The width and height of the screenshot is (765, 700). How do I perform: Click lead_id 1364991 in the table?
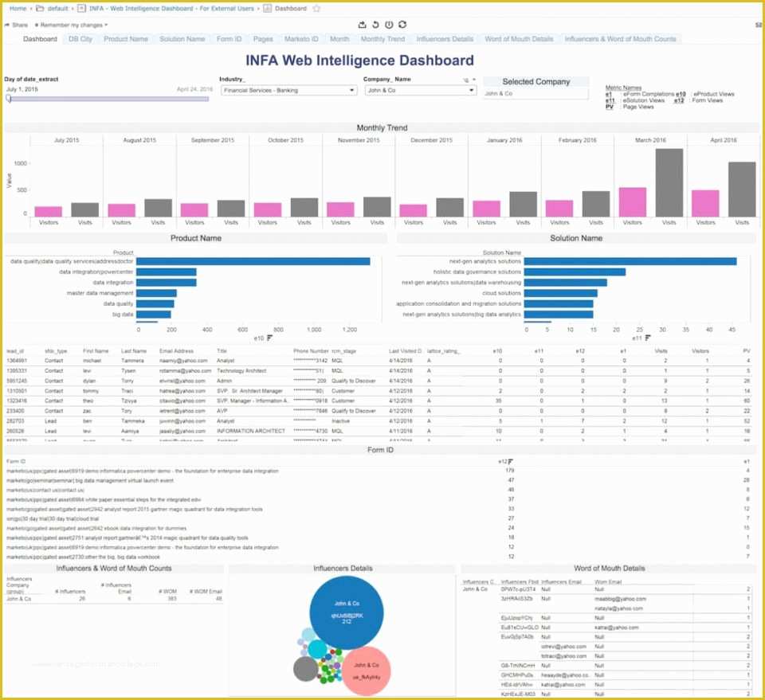point(17,361)
